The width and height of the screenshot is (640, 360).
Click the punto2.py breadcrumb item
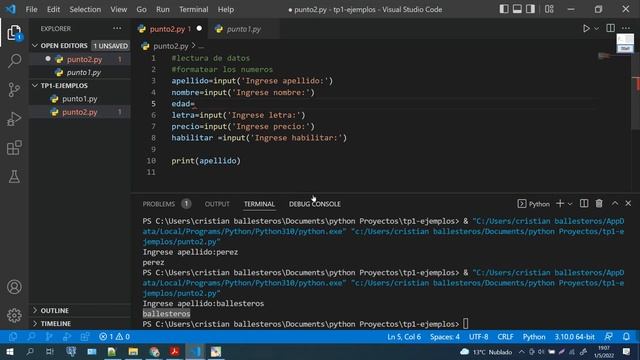[x=170, y=46]
